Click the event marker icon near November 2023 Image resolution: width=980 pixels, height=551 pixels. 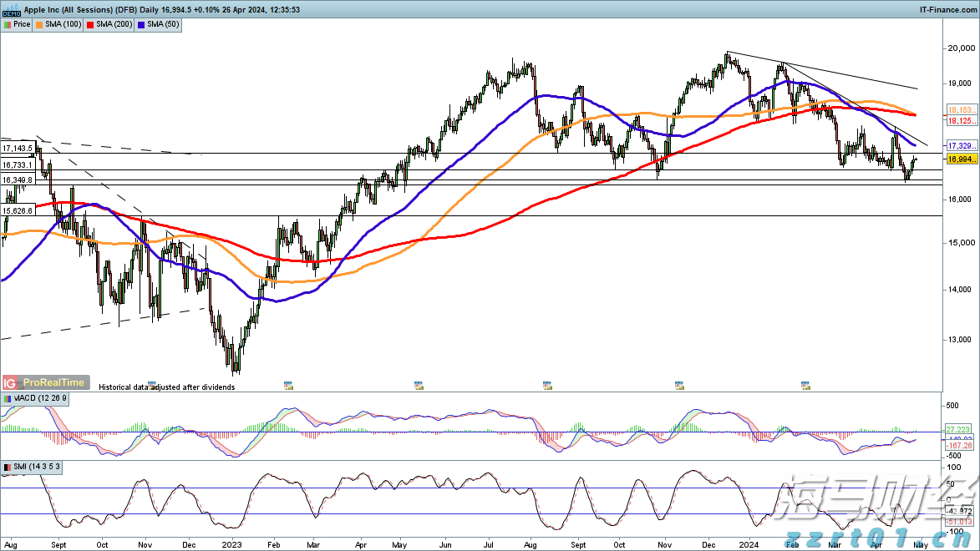click(678, 386)
